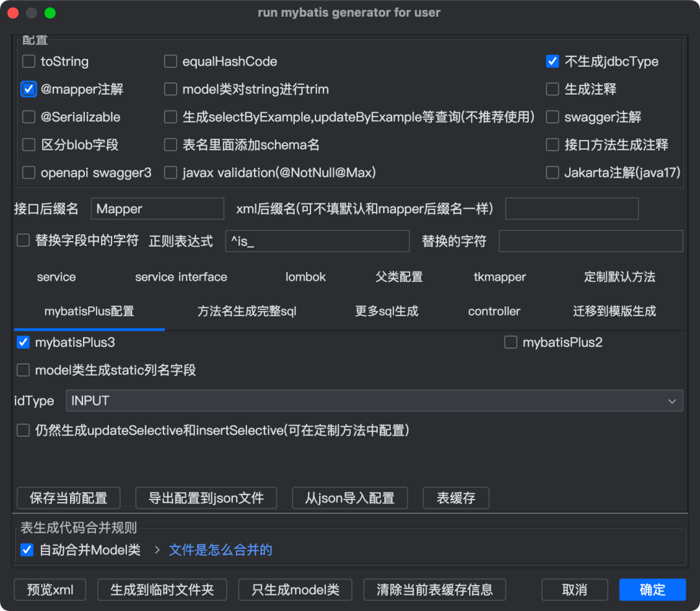The height and width of the screenshot is (611, 700).
Task: Focus the 接口后缀名 Mapper input field
Action: pyautogui.click(x=157, y=209)
